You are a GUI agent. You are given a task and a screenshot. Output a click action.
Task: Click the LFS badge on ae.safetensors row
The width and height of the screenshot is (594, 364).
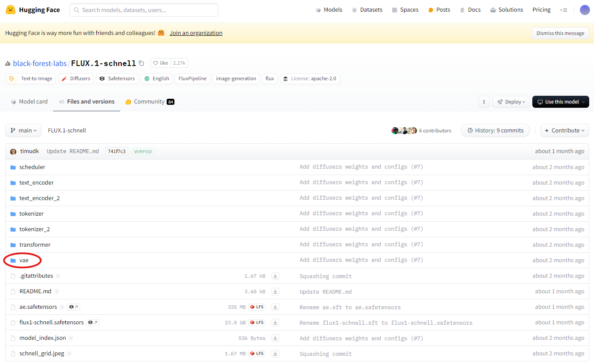tap(257, 307)
